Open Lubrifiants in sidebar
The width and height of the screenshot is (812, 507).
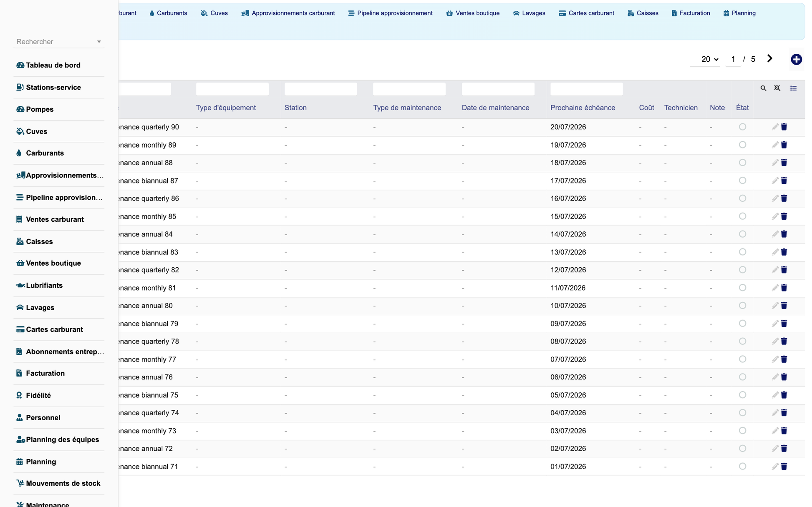click(59, 285)
